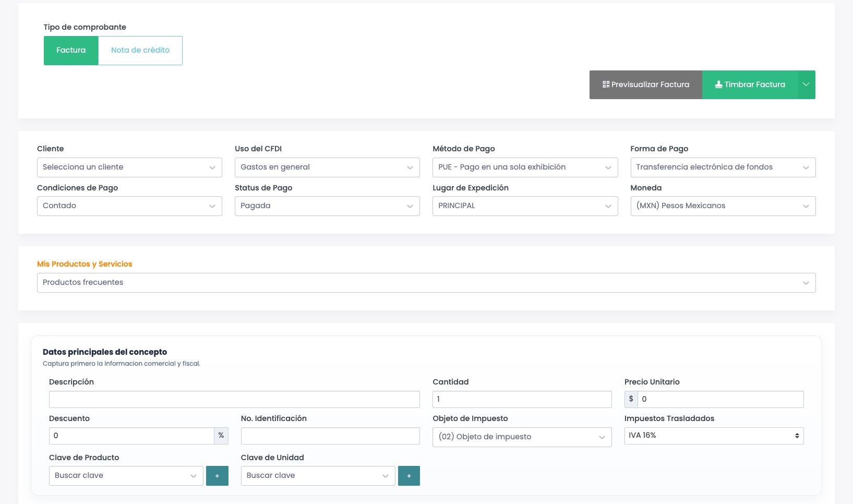Open the arrow menu beside Timbrar Factura
The height and width of the screenshot is (504, 853).
(807, 85)
